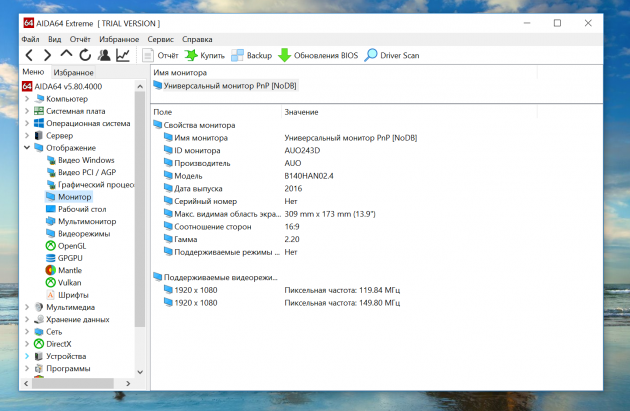Click the Up level arrow icon

pyautogui.click(x=66, y=55)
